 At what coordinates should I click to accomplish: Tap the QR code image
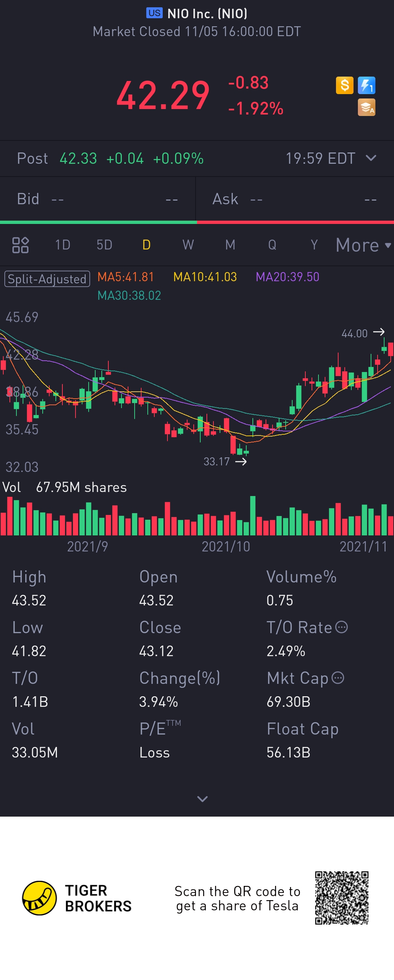342,898
